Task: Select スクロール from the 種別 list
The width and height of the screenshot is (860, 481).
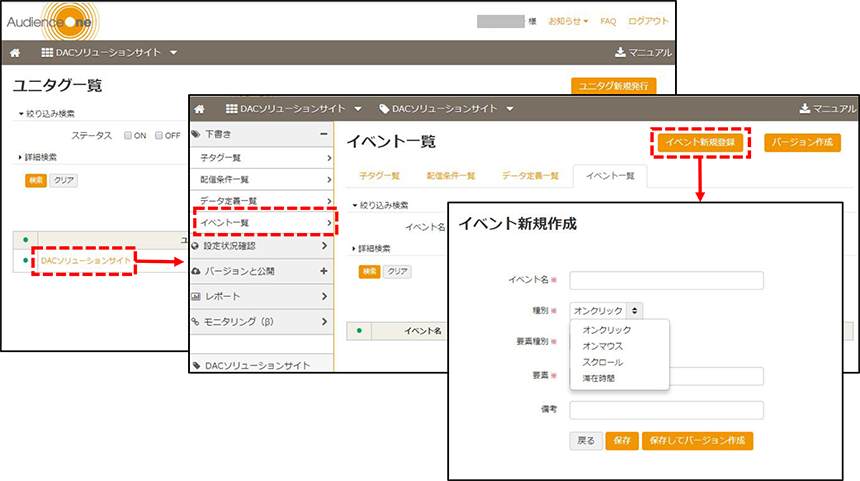Action: point(603,362)
